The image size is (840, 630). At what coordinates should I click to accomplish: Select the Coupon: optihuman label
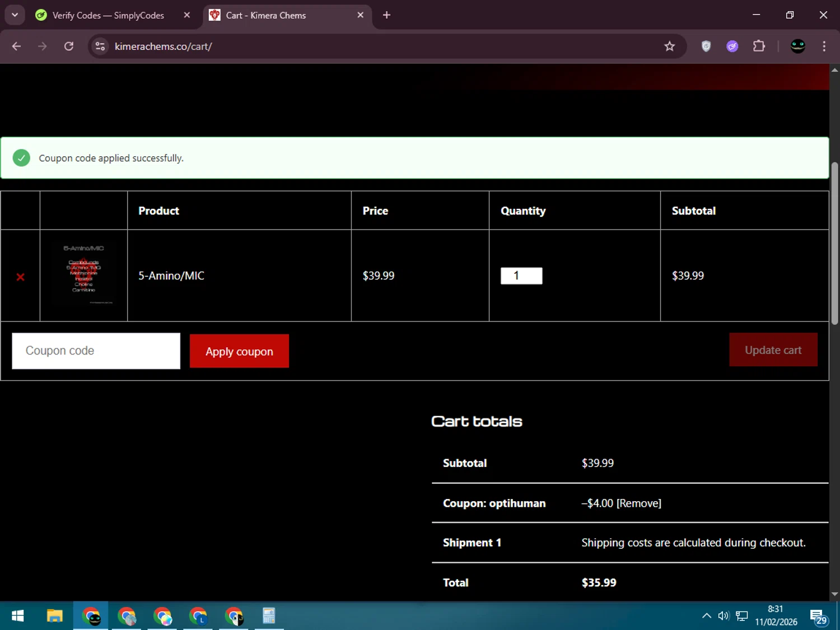pos(494,503)
